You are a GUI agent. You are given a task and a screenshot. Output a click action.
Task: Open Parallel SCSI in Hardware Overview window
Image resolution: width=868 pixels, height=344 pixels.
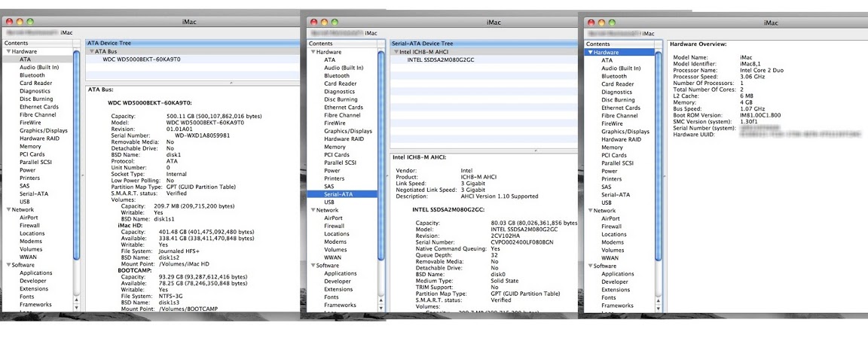coord(617,163)
